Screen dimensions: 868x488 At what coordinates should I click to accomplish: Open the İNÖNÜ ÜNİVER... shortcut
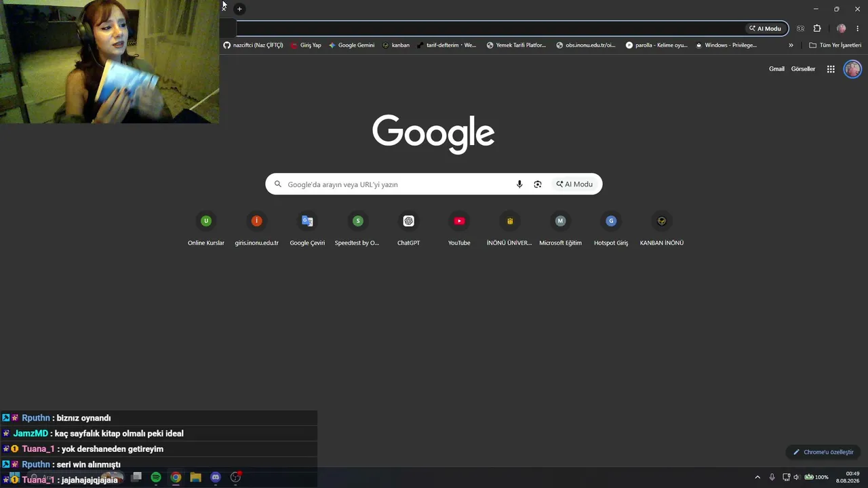[x=509, y=228]
